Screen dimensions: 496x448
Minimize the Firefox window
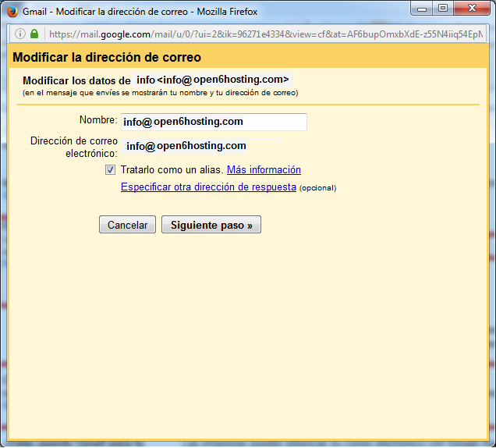pyautogui.click(x=422, y=9)
